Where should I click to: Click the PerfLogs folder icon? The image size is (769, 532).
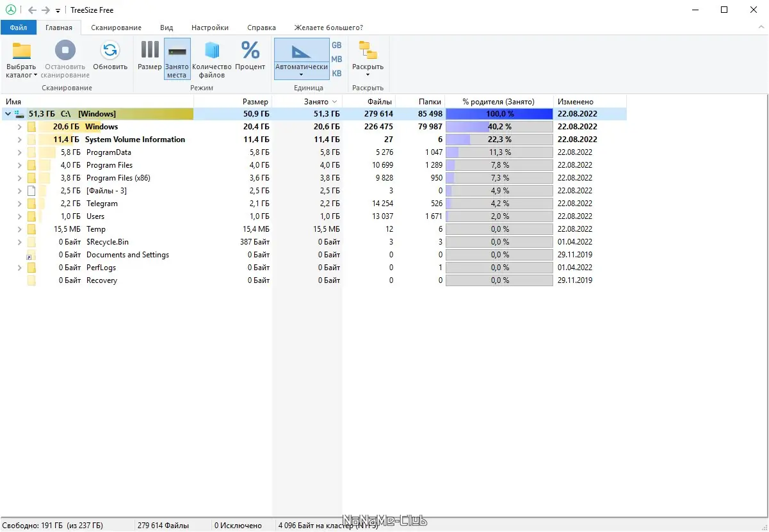click(31, 268)
